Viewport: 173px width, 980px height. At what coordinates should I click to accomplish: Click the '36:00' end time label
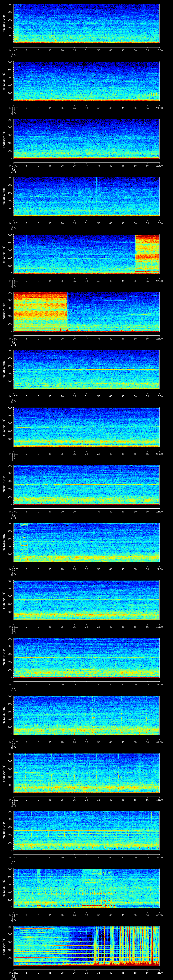[x=159, y=973]
